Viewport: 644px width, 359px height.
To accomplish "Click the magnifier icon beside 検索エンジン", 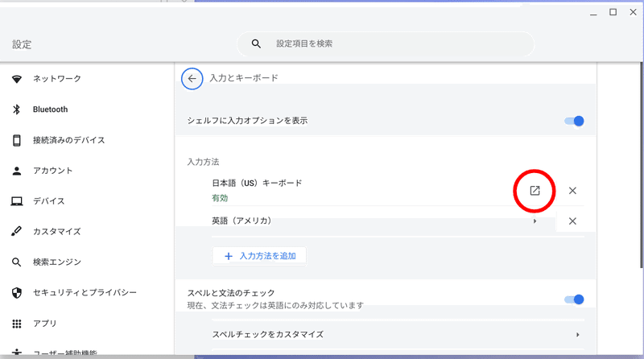I will coord(16,262).
